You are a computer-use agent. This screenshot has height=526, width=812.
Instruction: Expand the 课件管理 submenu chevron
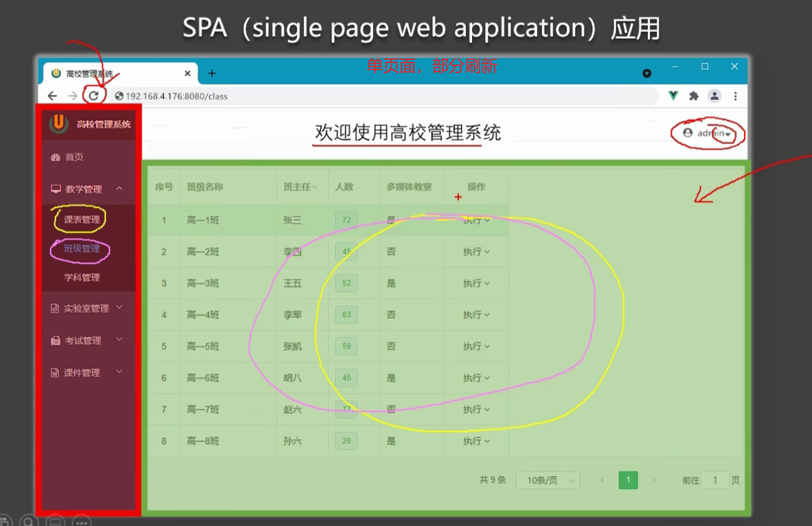tap(119, 372)
